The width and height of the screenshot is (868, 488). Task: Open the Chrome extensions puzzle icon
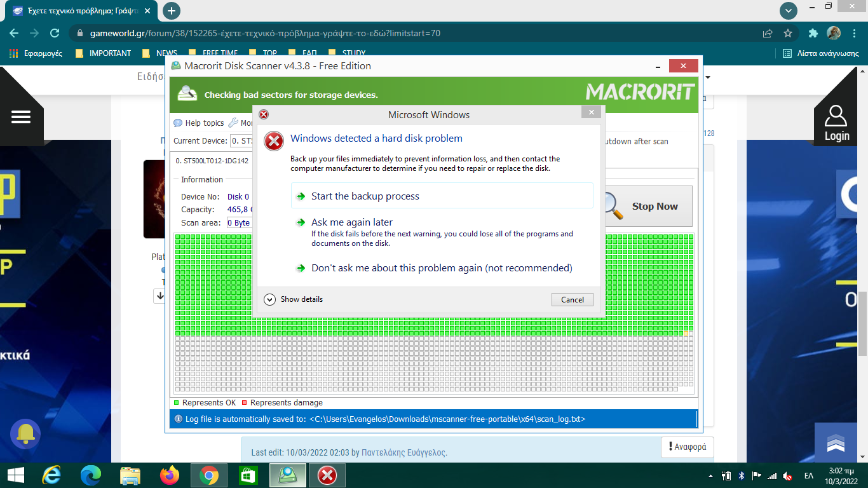813,33
